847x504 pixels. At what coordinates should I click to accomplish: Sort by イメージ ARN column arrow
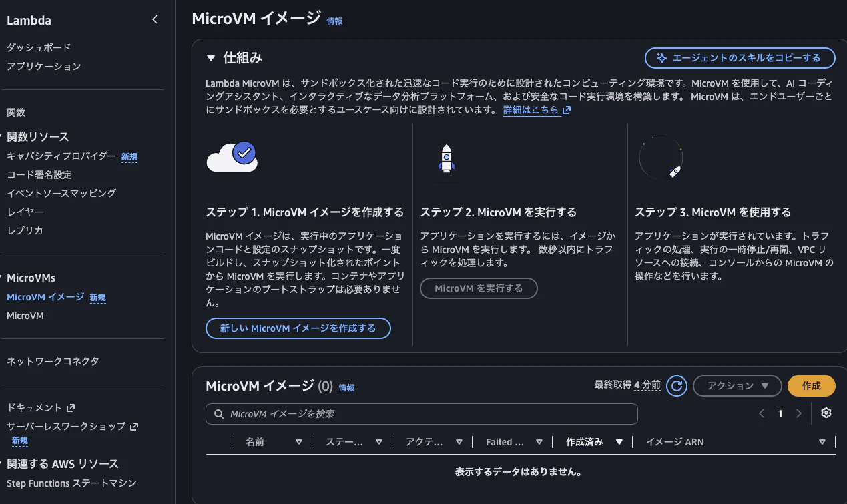tap(822, 442)
